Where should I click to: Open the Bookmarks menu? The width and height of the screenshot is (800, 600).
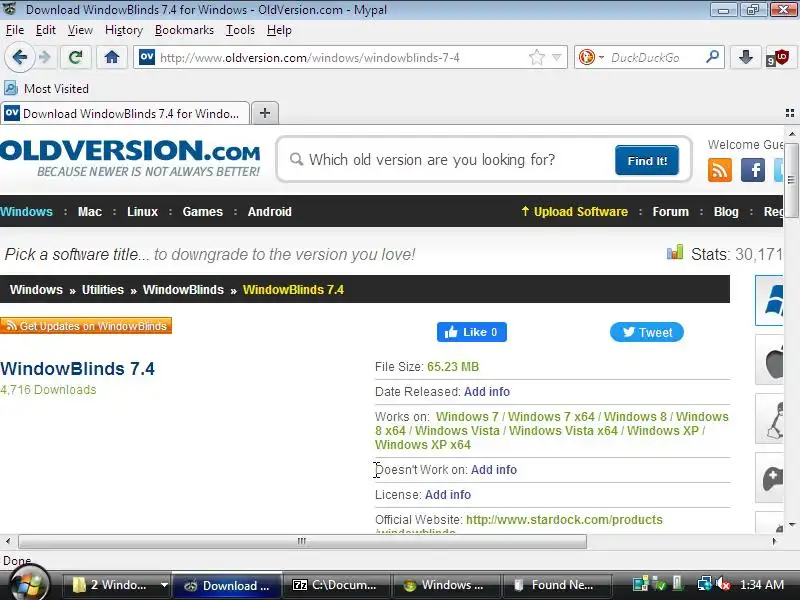tap(184, 30)
